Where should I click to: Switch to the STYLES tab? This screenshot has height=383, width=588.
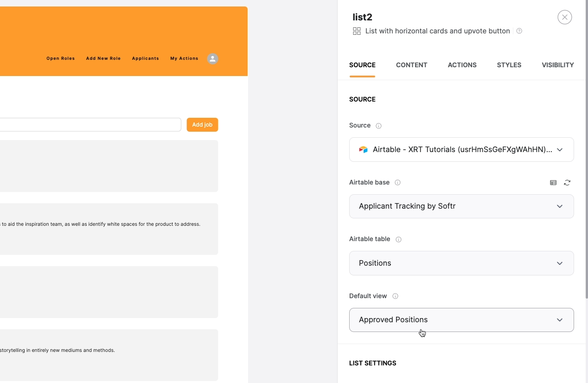tap(509, 65)
